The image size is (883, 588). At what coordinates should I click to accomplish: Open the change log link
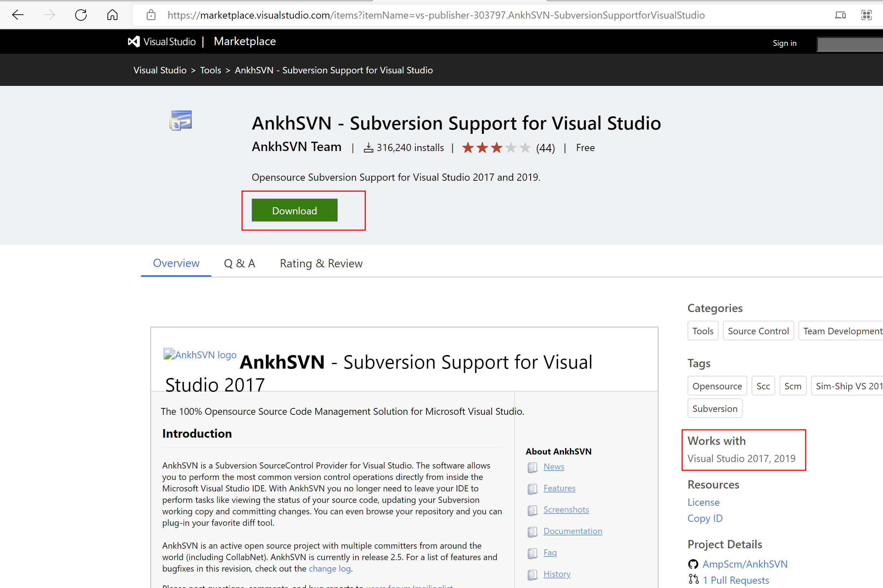pos(329,569)
